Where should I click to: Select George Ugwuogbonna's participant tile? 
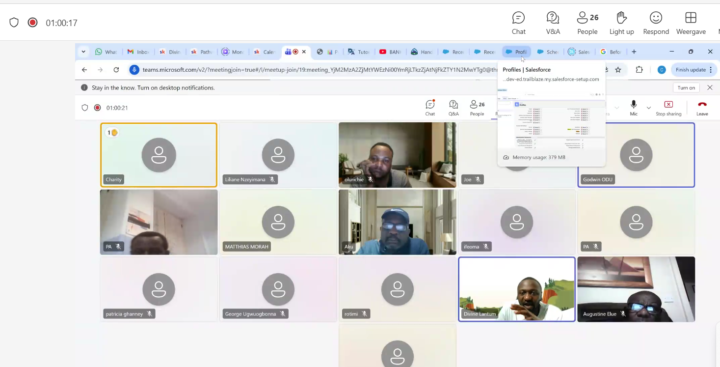click(x=278, y=289)
